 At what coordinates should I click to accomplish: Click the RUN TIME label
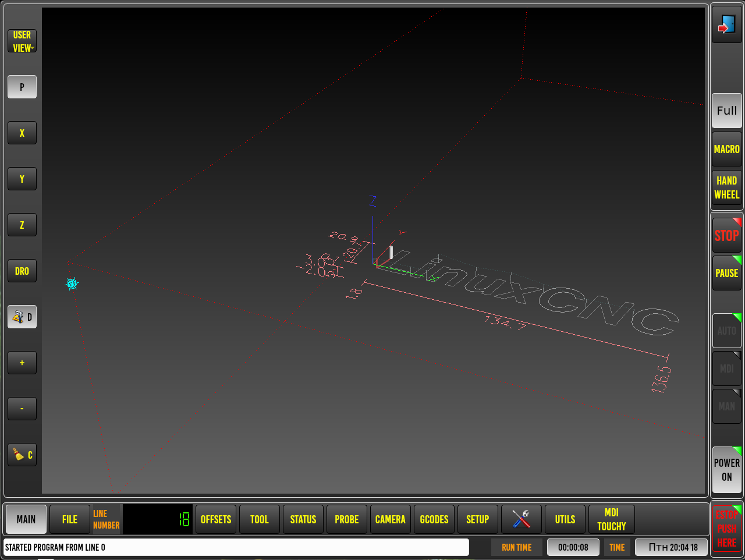[x=517, y=547]
